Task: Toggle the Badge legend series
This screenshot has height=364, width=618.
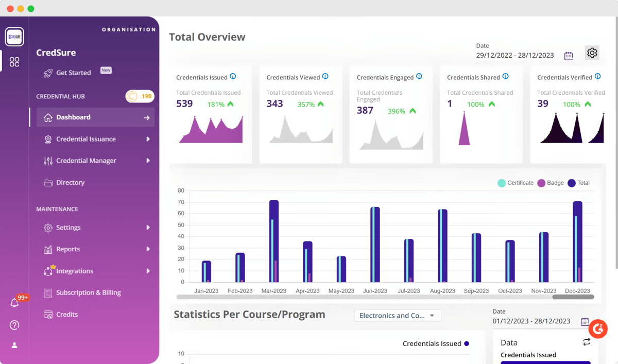Action: coord(551,183)
